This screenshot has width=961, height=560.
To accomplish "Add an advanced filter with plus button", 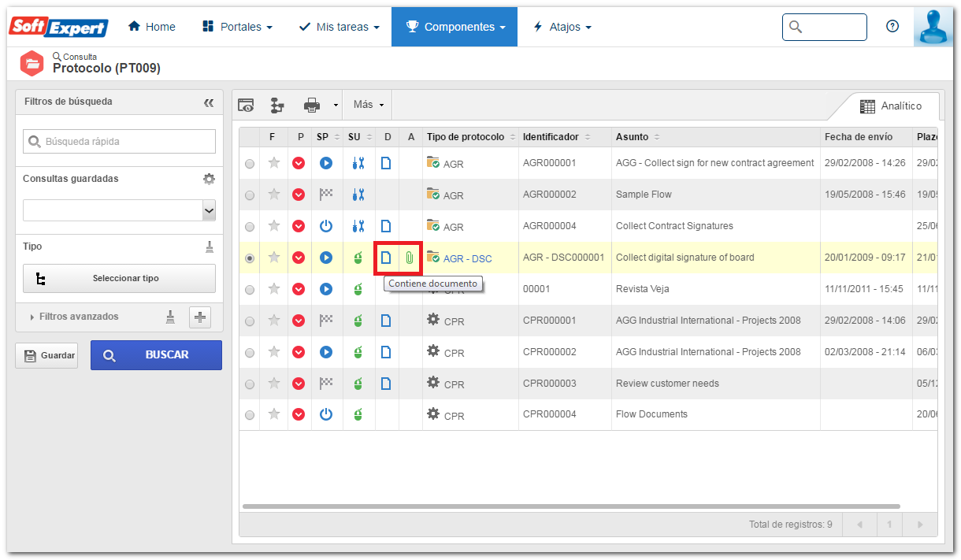I will tap(201, 317).
